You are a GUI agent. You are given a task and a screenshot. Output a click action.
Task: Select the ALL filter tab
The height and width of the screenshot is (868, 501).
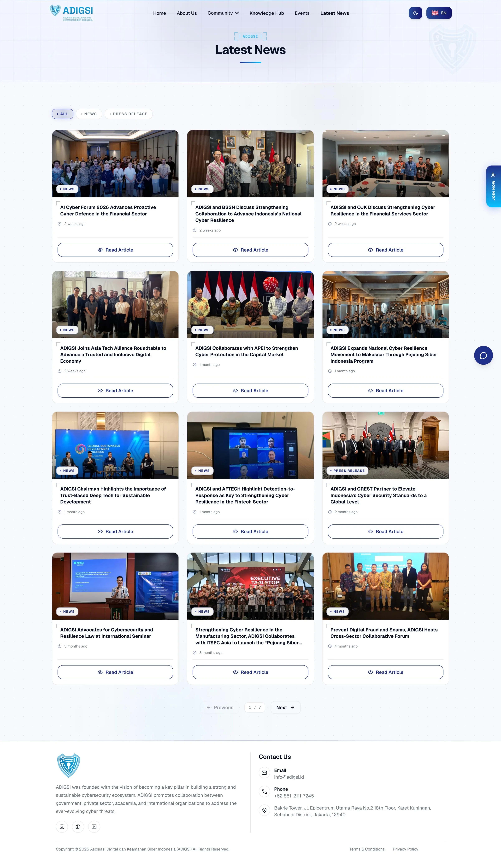pos(62,114)
